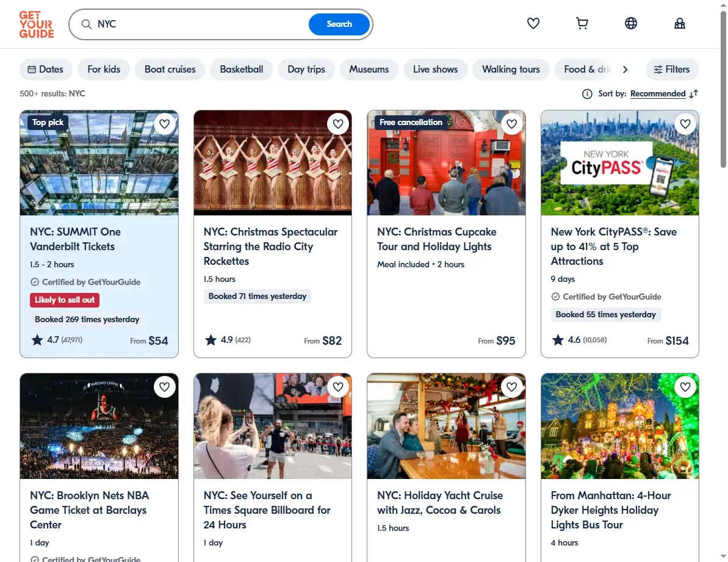
Task: Favorite Dyker Heights Holiday Lights tour
Action: tap(685, 387)
